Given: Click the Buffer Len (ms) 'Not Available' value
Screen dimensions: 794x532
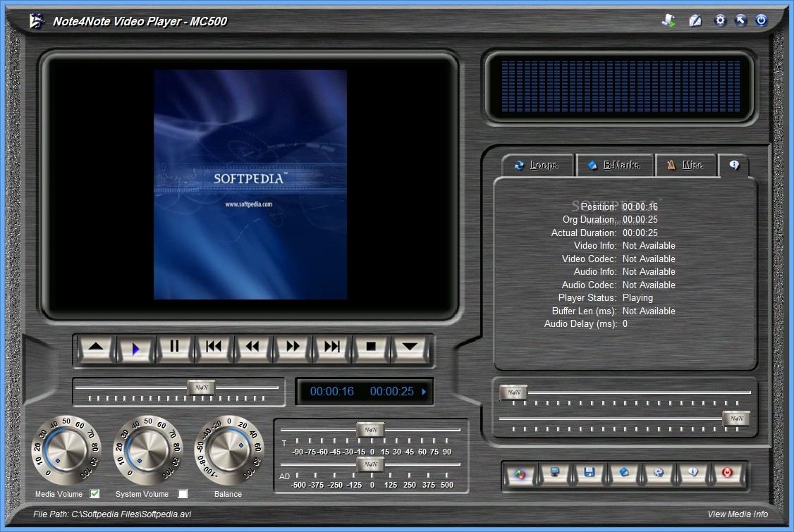Looking at the screenshot, I should (x=649, y=311).
